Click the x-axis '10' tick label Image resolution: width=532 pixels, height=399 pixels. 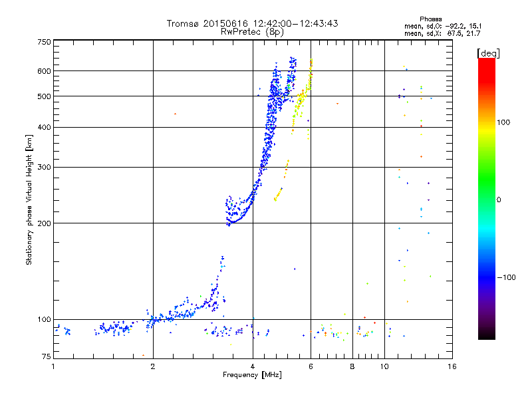[384, 366]
